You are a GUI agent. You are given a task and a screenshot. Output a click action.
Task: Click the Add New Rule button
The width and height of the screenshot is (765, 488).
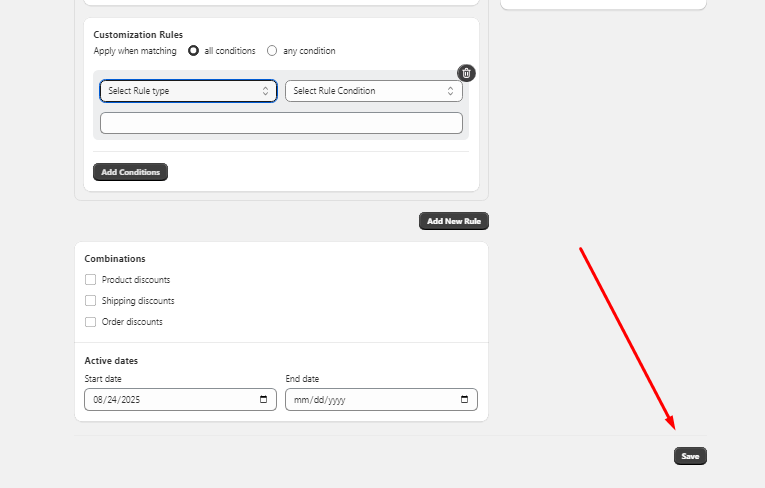(454, 221)
